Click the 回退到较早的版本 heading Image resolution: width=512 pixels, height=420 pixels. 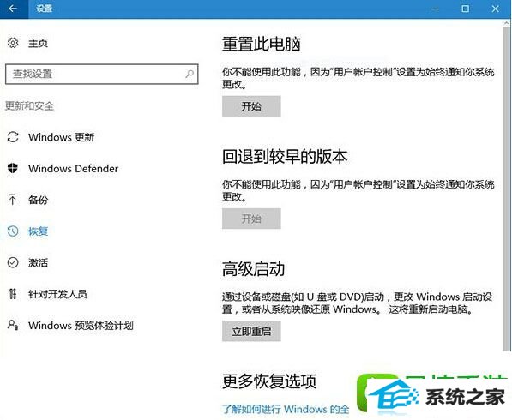(x=285, y=156)
